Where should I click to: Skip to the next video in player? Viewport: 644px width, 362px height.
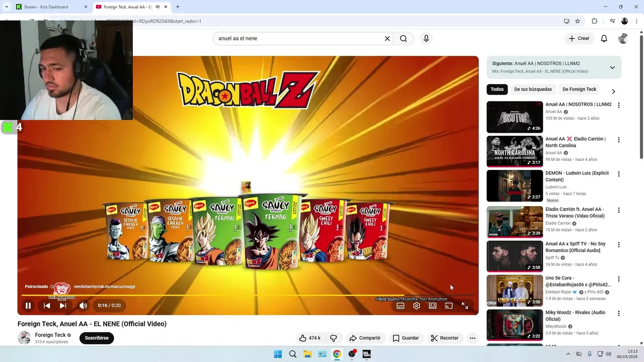pos(63,305)
